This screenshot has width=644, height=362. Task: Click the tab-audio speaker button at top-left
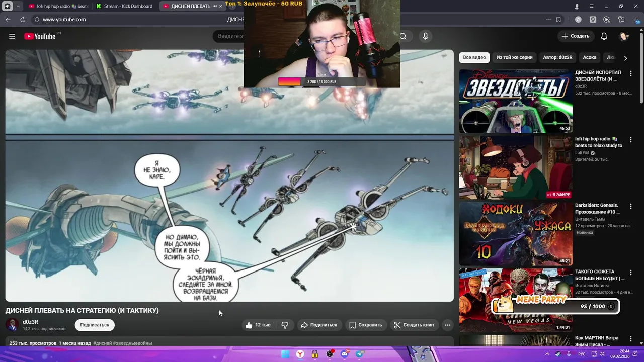tap(8, 6)
